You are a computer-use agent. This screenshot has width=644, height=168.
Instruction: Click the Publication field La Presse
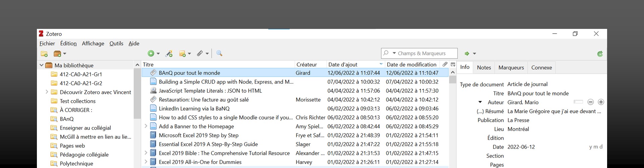[518, 120]
